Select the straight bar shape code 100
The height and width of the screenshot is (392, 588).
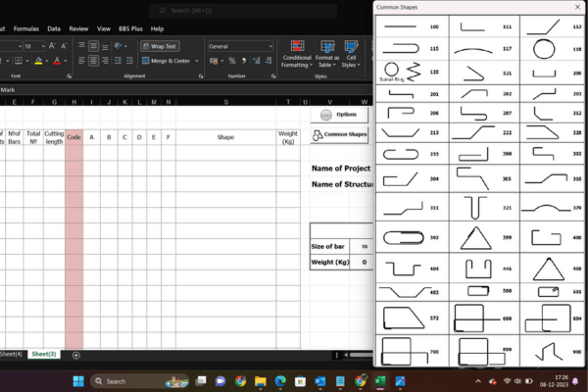pyautogui.click(x=400, y=26)
